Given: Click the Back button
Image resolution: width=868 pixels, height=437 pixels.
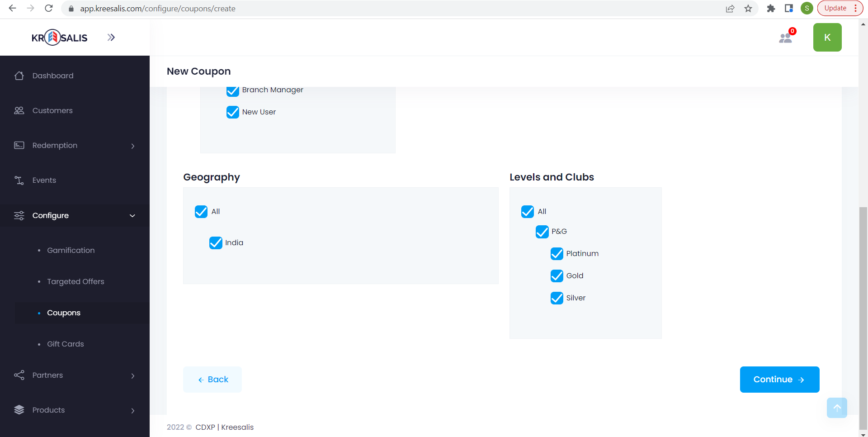Looking at the screenshot, I should click(212, 380).
